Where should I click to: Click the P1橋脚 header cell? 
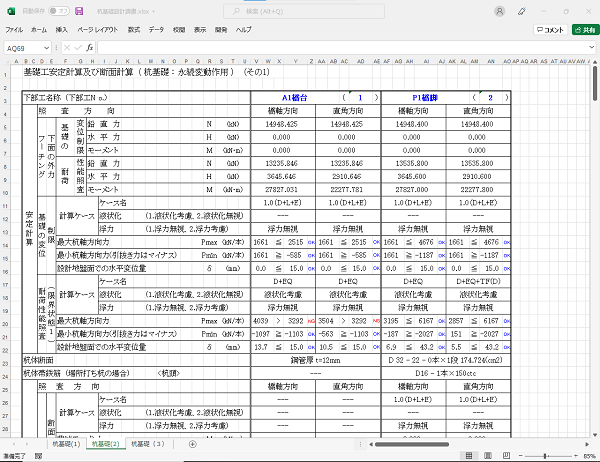[x=425, y=98]
